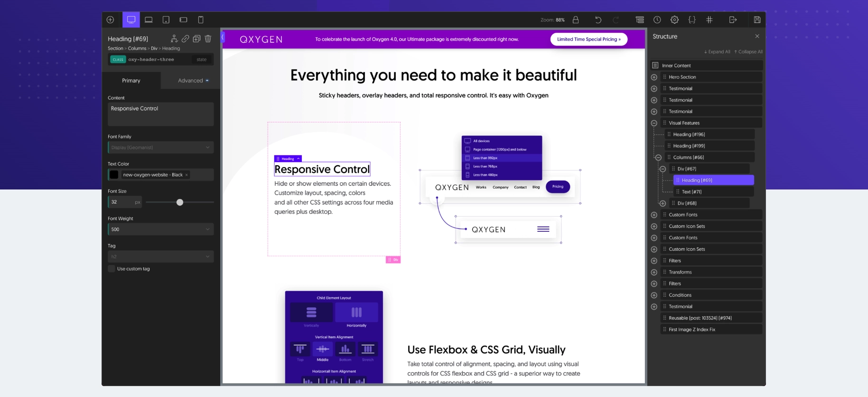
Task: Expand the Hero Section node
Action: (x=654, y=77)
